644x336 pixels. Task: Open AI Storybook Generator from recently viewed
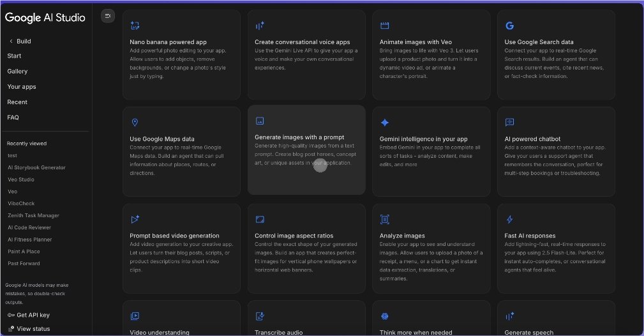pyautogui.click(x=36, y=167)
